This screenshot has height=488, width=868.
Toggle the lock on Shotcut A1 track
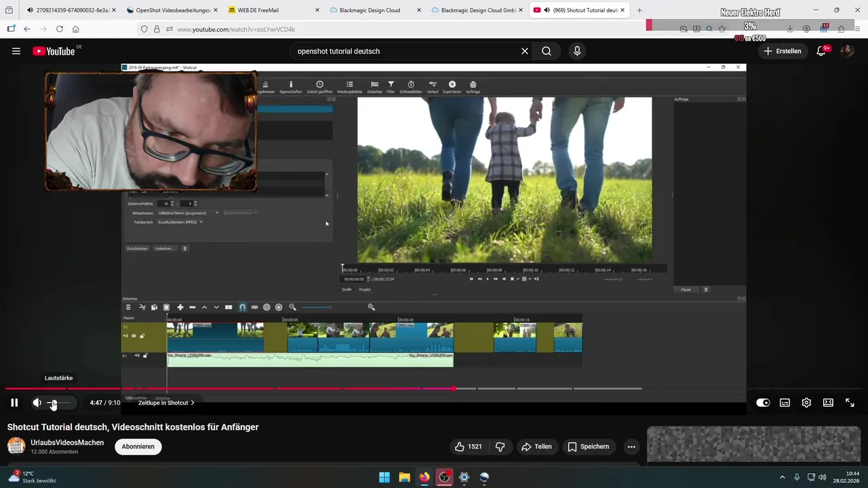144,356
